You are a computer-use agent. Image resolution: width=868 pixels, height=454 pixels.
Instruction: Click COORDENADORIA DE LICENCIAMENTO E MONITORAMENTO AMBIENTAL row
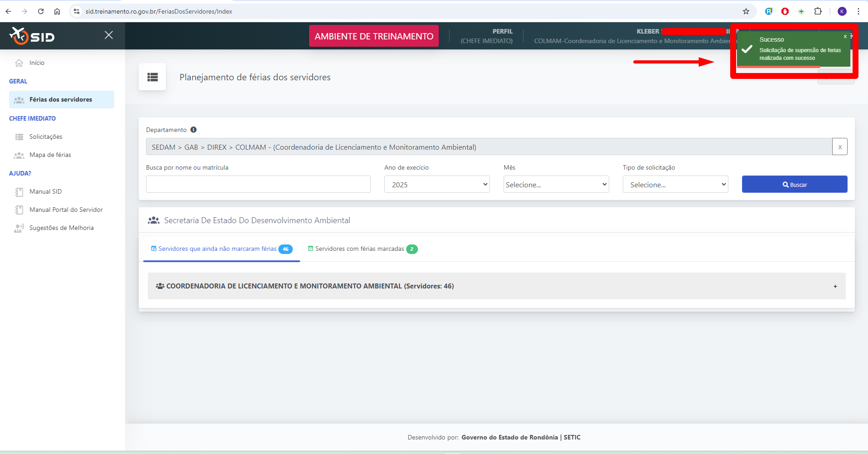click(496, 286)
